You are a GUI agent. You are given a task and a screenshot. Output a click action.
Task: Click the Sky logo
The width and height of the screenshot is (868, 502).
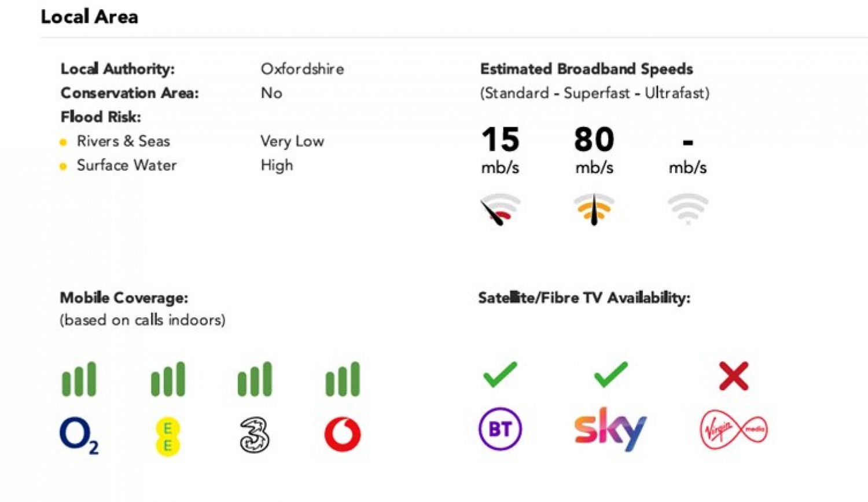pyautogui.click(x=610, y=429)
